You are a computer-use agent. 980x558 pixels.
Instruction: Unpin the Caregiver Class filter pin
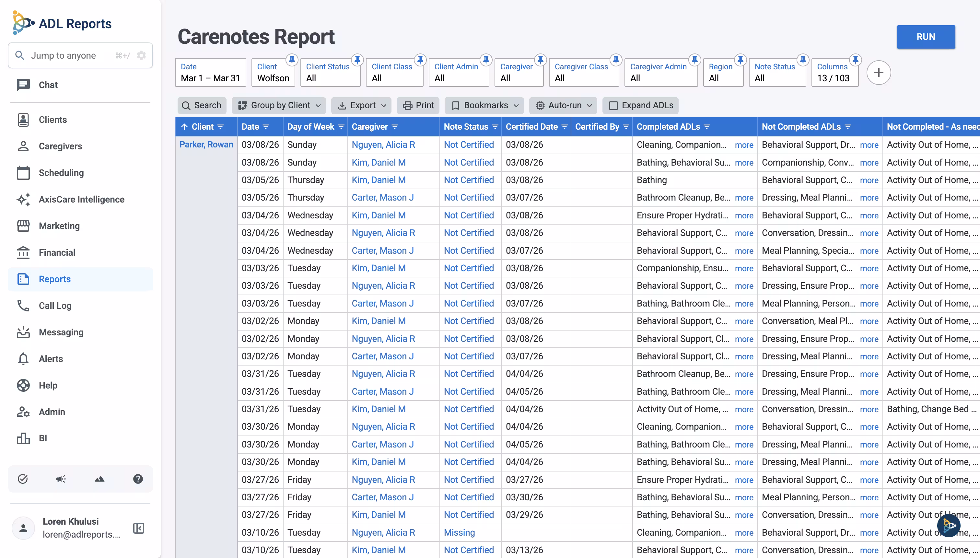616,60
